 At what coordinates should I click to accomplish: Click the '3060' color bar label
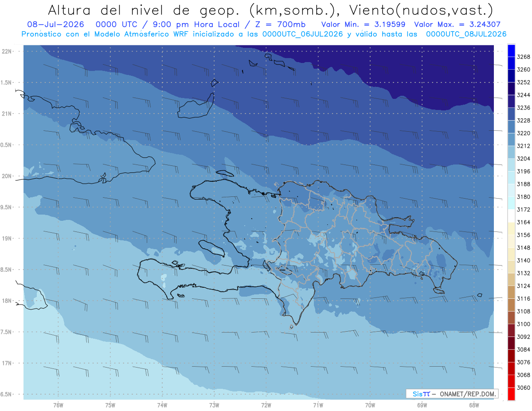[x=524, y=388]
